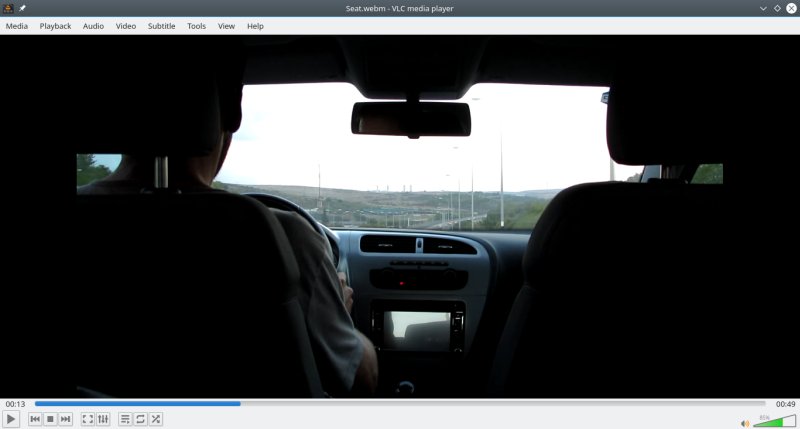Expand the Tools menu
The image size is (800, 429).
click(x=196, y=26)
